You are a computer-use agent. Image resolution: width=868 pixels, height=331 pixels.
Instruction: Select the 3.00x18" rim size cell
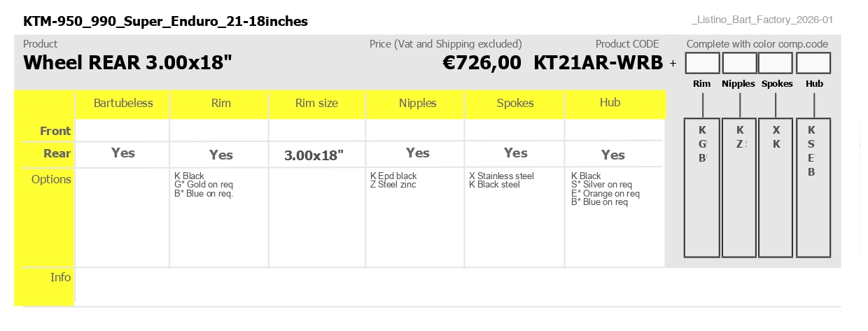[x=314, y=155]
